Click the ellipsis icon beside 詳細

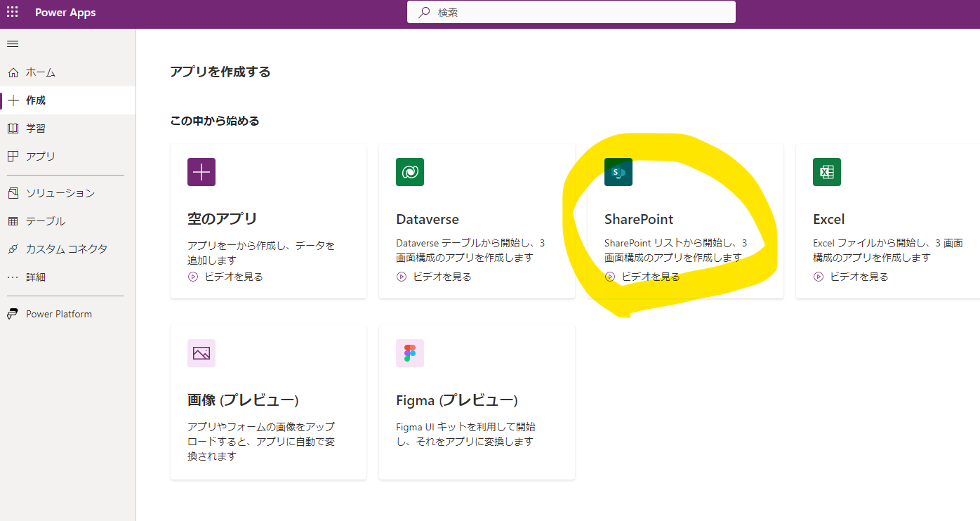pos(13,277)
